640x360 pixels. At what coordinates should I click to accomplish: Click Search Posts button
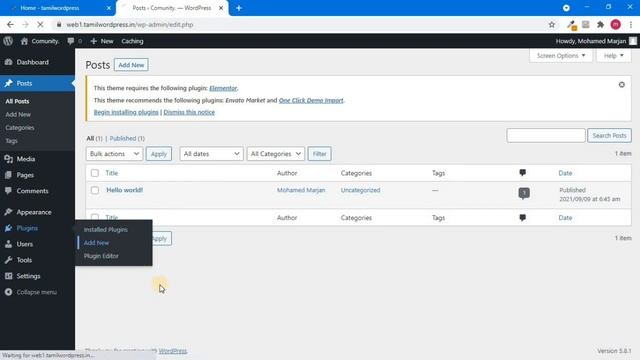tap(609, 136)
